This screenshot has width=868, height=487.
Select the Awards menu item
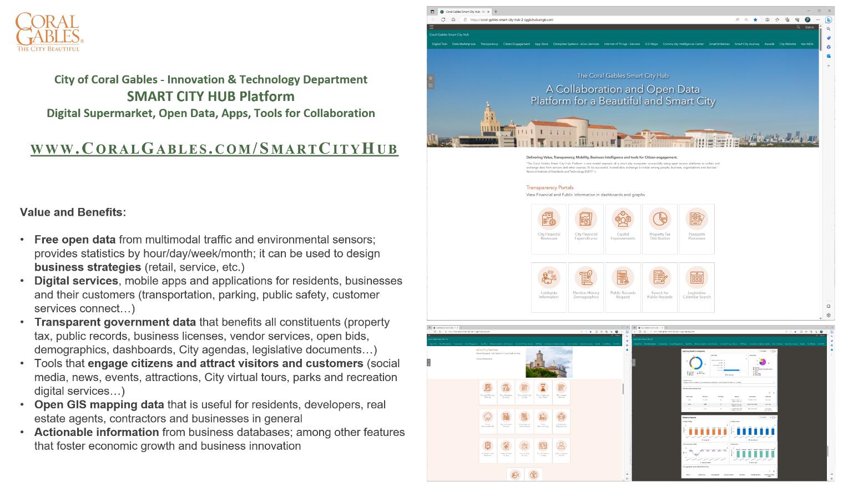coord(769,44)
